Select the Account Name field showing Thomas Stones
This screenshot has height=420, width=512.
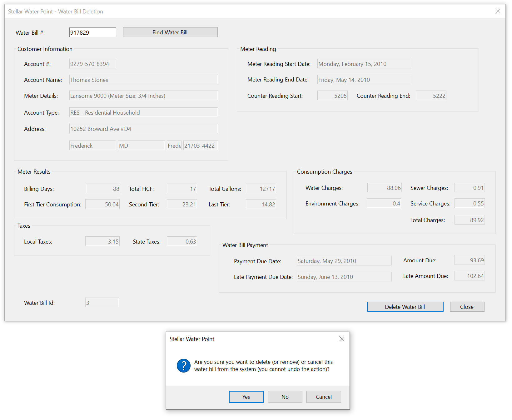pos(143,80)
